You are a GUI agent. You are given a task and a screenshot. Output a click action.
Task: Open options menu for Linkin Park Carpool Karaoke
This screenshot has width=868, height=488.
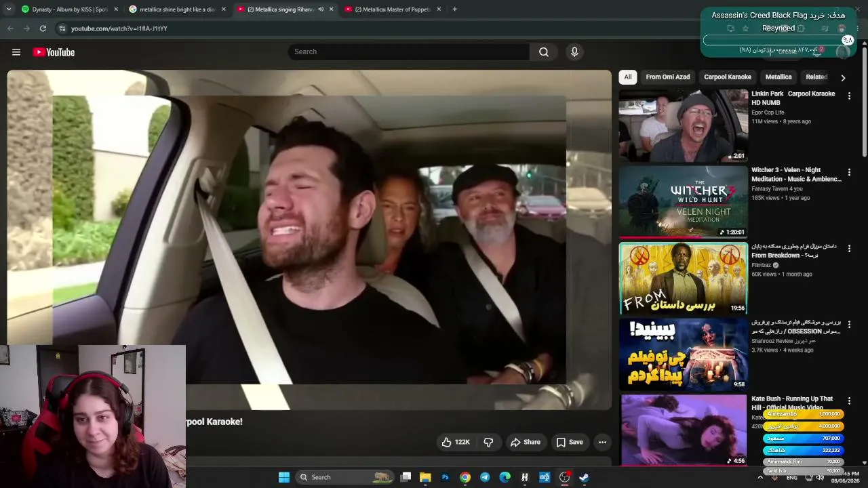849,96
